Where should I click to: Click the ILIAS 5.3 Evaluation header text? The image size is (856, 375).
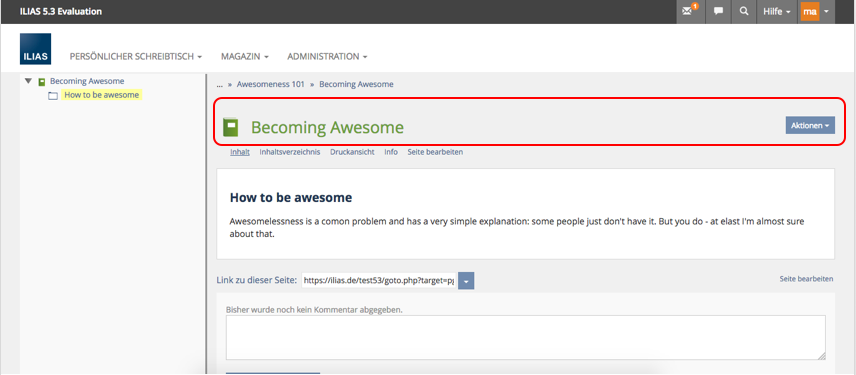pos(61,11)
